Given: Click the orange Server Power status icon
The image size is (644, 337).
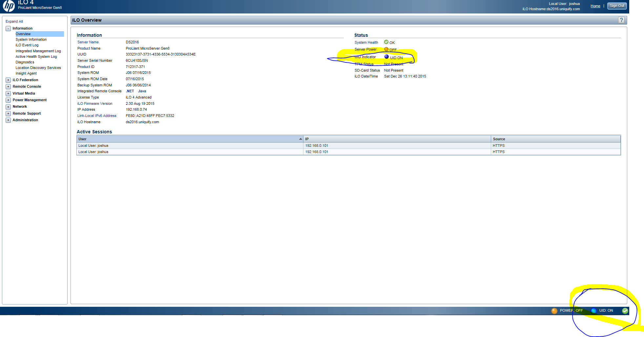Looking at the screenshot, I should (386, 49).
